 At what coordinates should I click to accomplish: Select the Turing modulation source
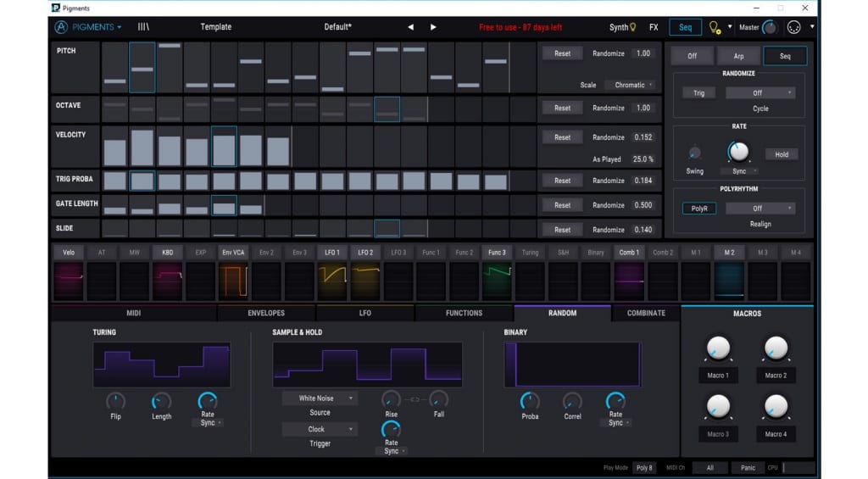click(530, 253)
